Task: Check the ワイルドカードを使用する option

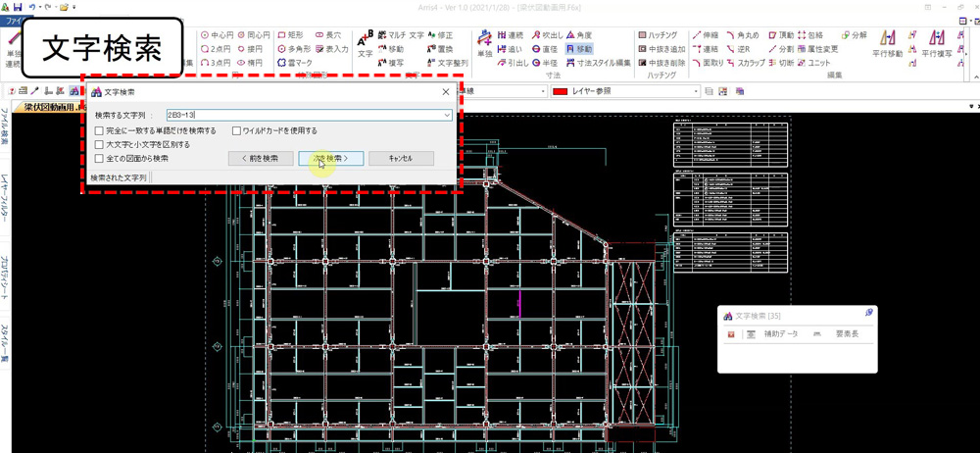Action: 237,130
